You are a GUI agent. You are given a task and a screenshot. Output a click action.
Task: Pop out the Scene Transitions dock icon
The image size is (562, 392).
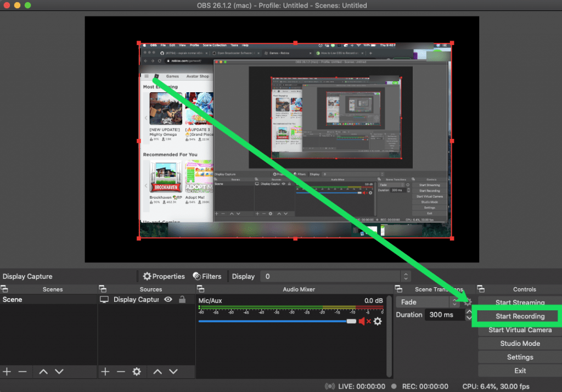click(x=398, y=289)
